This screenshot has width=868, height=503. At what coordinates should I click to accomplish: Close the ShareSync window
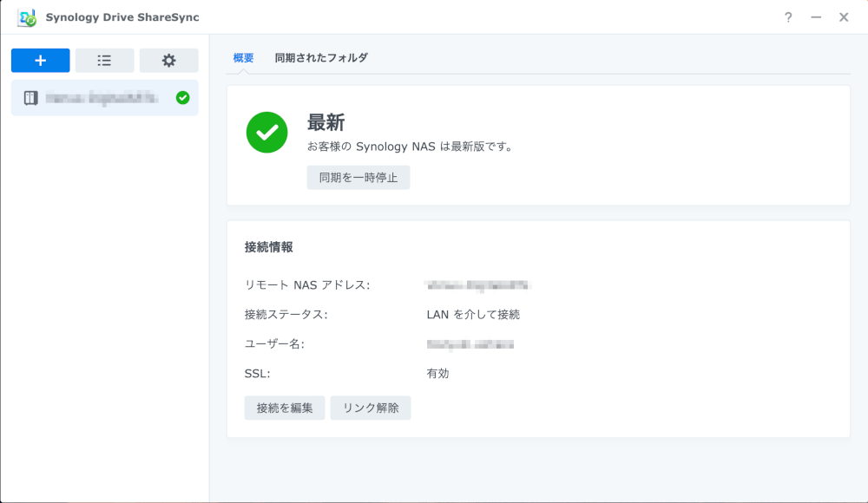(x=844, y=17)
